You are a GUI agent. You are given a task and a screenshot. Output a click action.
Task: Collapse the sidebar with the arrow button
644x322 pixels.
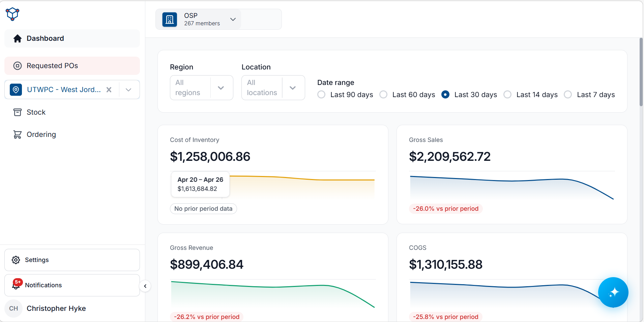coord(145,286)
